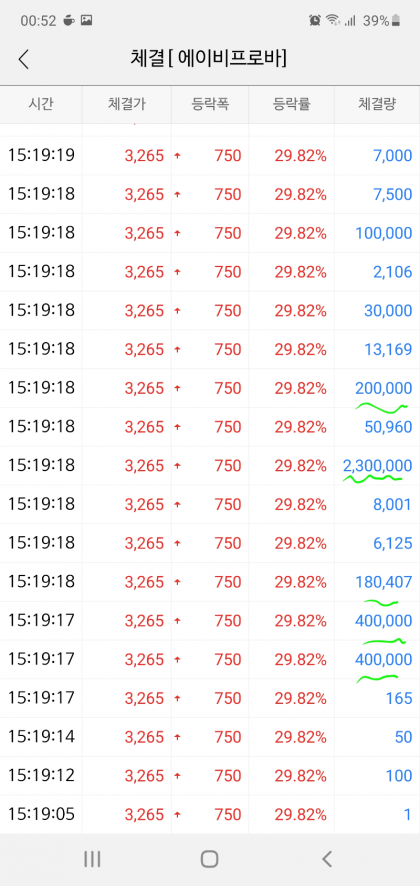420x886 pixels.
Task: Select the 등락폭 column header
Action: point(211,104)
